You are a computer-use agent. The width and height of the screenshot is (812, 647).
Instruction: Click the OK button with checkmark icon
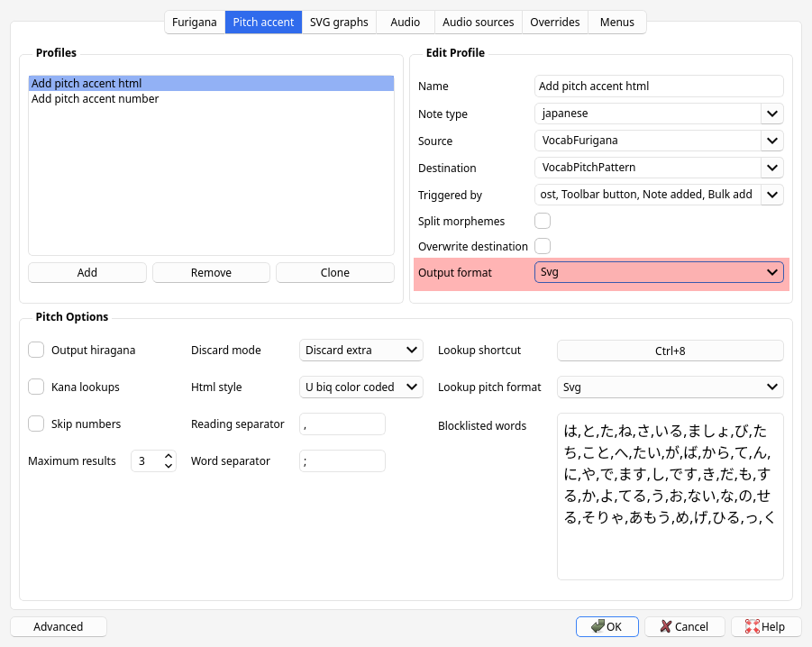[x=607, y=626]
